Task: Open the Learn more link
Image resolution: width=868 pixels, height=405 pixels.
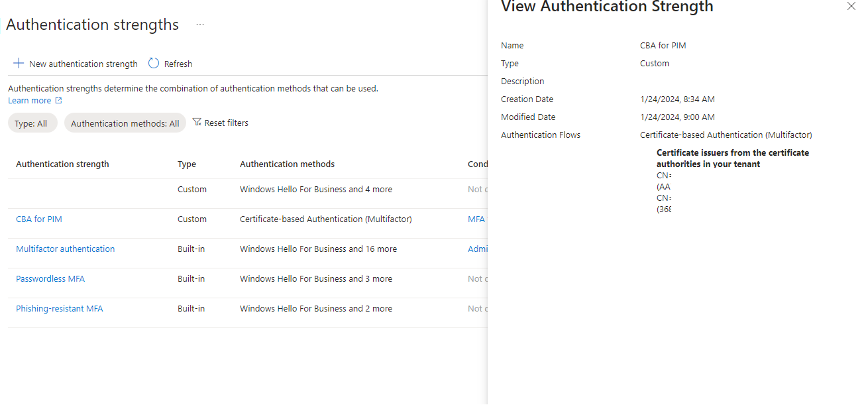Action: pyautogui.click(x=29, y=101)
